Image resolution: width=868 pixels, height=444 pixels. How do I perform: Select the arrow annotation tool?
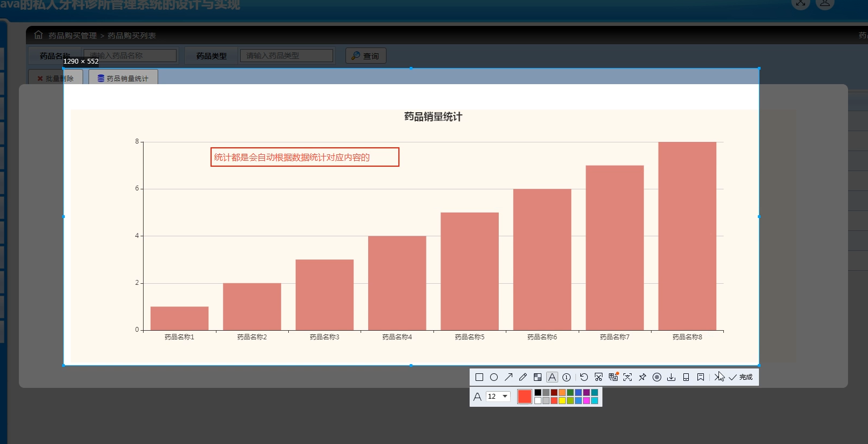508,377
